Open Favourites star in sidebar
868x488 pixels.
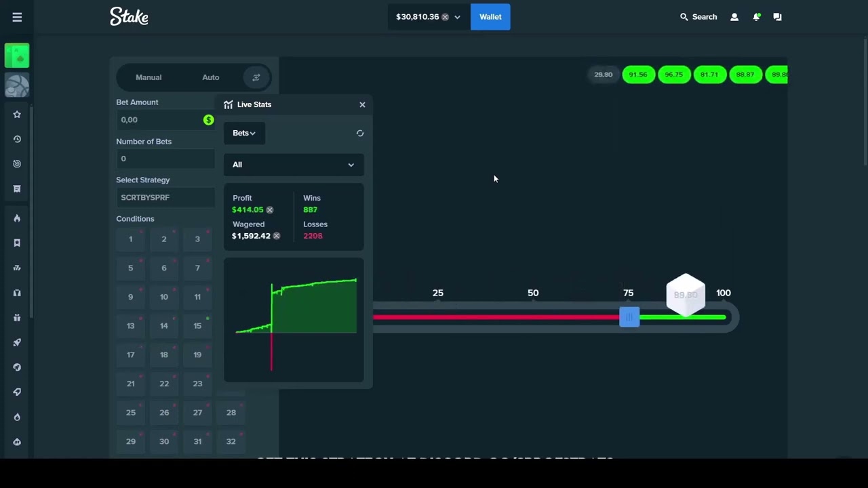[17, 115]
